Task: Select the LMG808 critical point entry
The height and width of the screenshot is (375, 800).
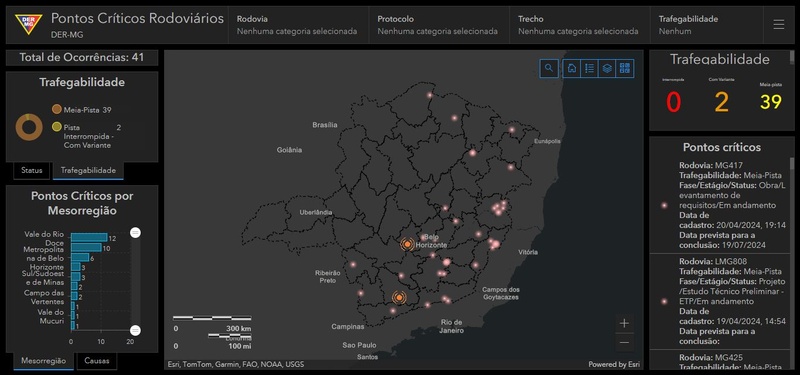Action: coord(719,302)
